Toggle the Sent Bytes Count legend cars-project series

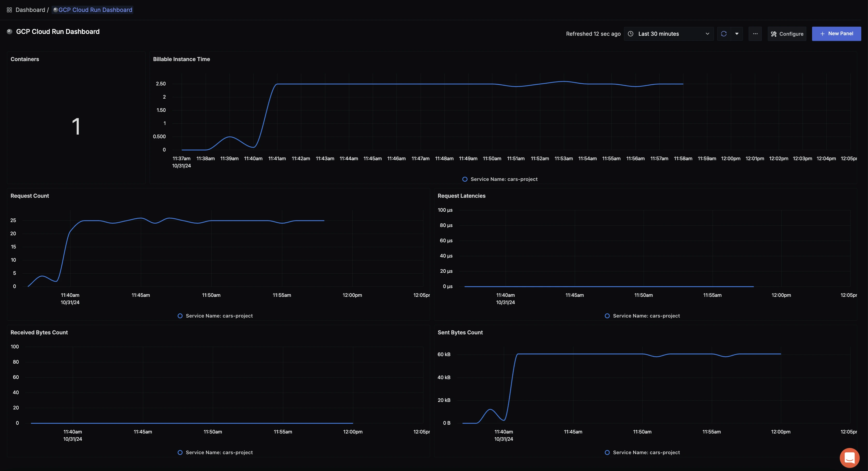point(642,453)
